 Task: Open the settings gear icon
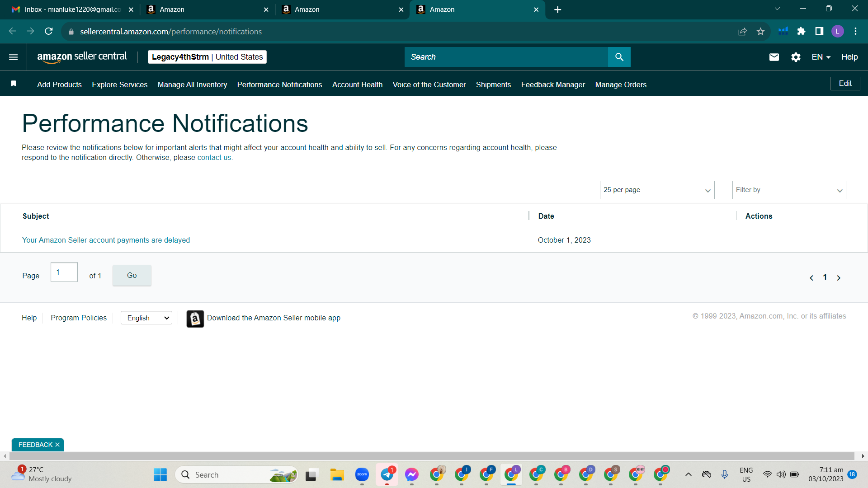tap(796, 57)
